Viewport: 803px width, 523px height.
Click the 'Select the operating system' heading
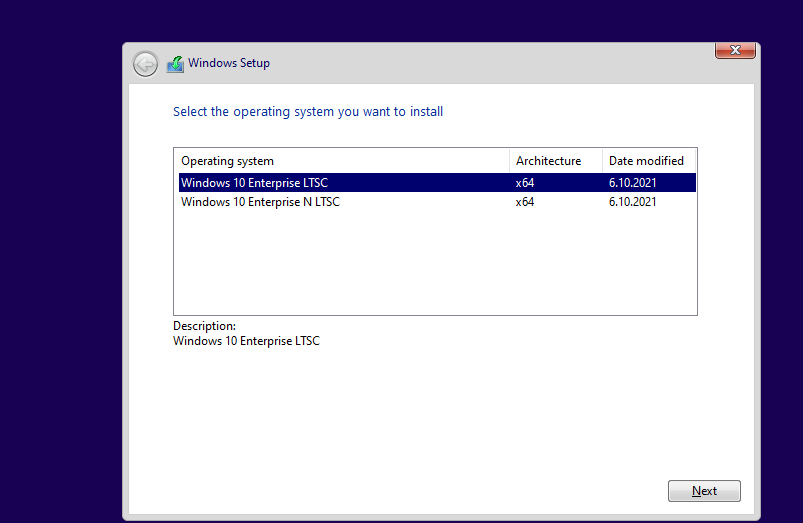pyautogui.click(x=308, y=112)
